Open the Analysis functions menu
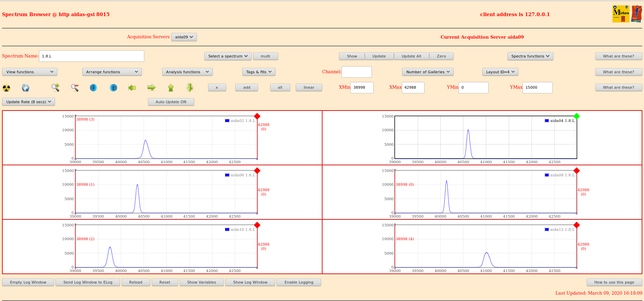The height and width of the screenshot is (301, 644). tap(187, 72)
